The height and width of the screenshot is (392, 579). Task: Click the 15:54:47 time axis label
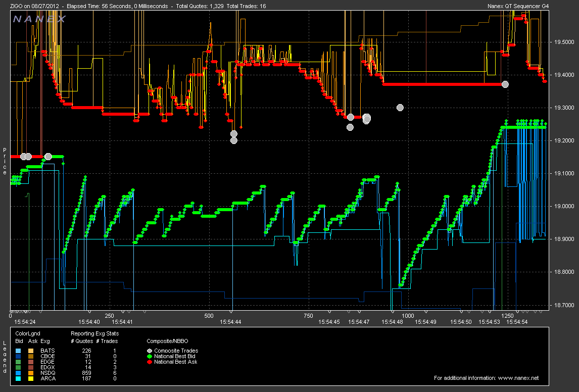pos(359,322)
